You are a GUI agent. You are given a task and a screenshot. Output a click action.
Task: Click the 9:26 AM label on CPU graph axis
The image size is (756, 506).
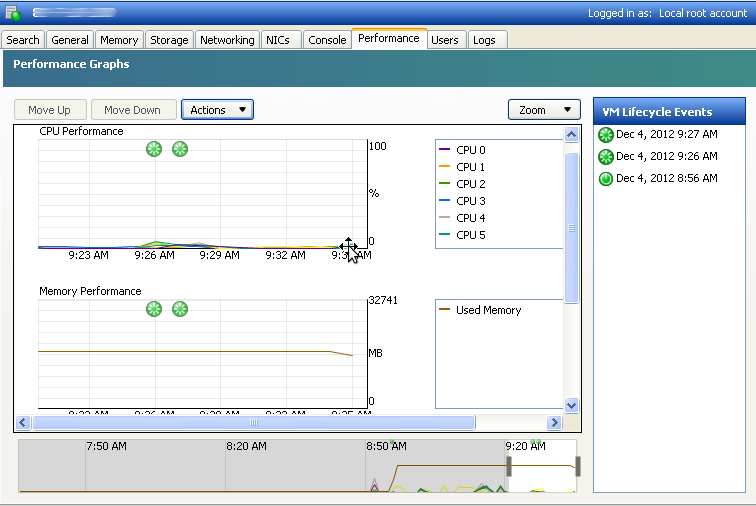(x=154, y=255)
